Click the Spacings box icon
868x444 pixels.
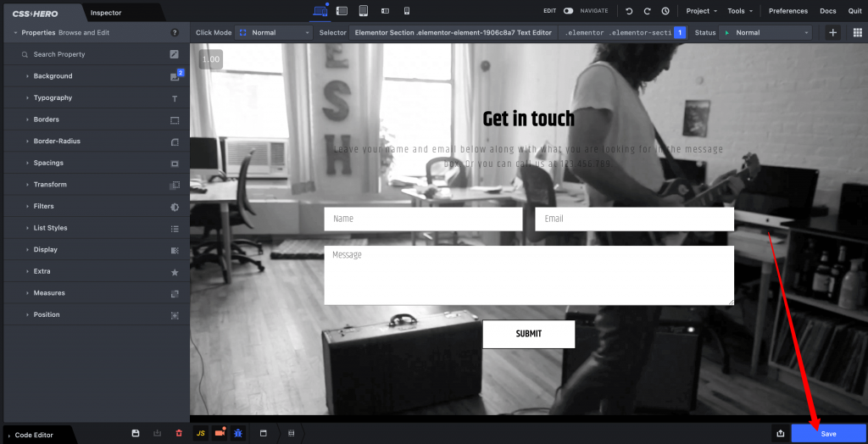tap(175, 164)
